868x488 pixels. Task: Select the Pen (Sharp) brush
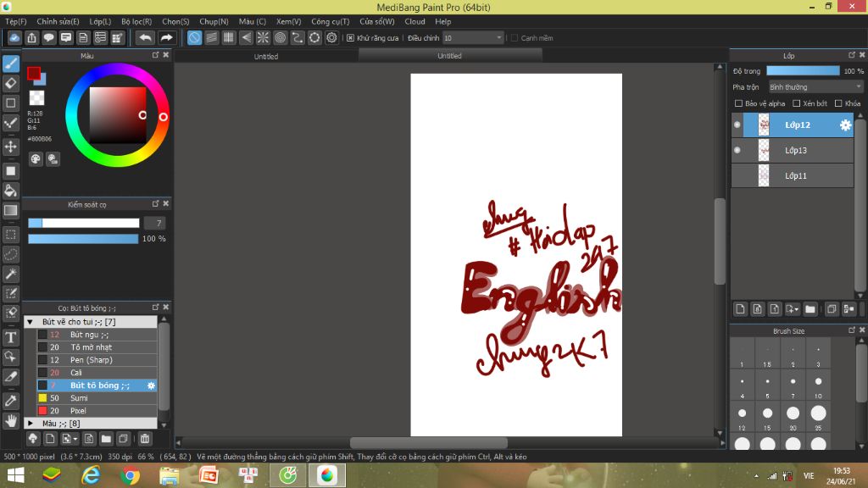pos(97,360)
